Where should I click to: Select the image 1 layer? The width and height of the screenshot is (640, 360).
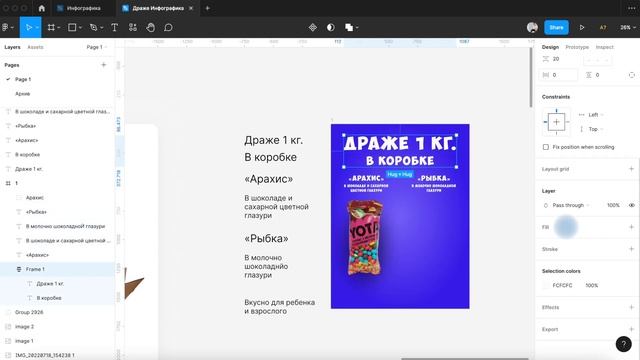click(57, 340)
